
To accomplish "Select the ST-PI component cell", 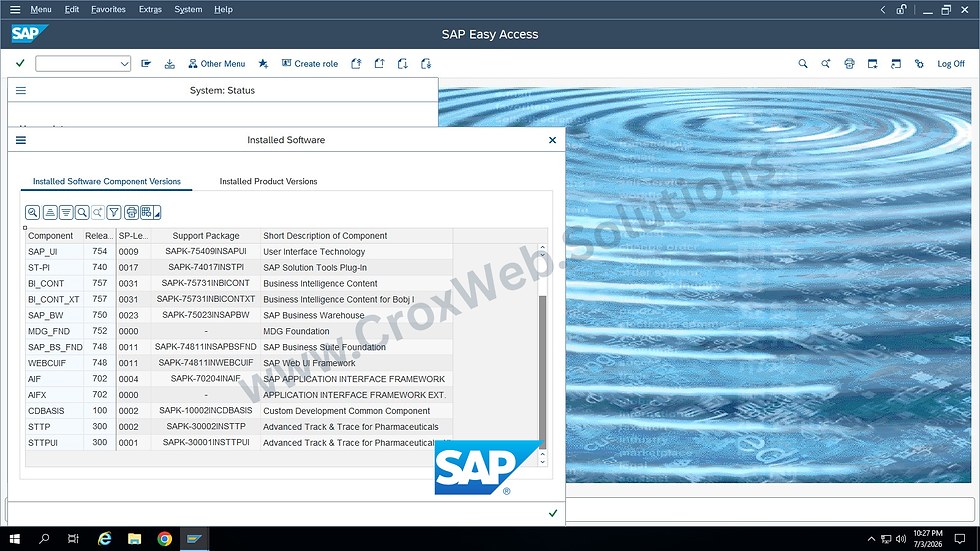I will click(x=54, y=267).
